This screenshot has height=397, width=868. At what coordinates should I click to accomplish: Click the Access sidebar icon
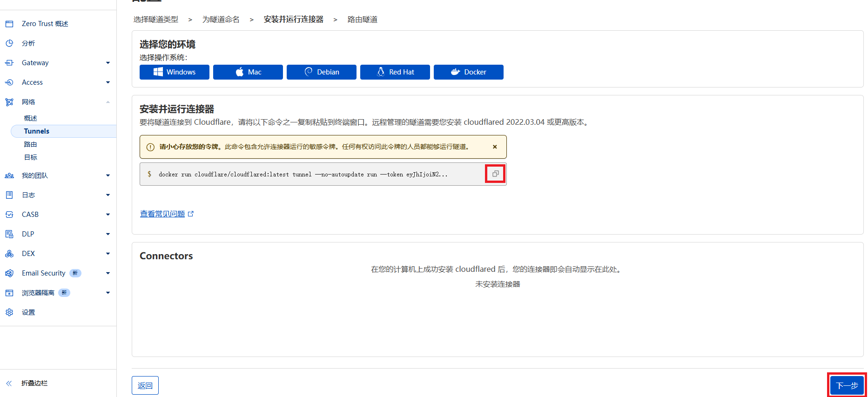coord(9,82)
